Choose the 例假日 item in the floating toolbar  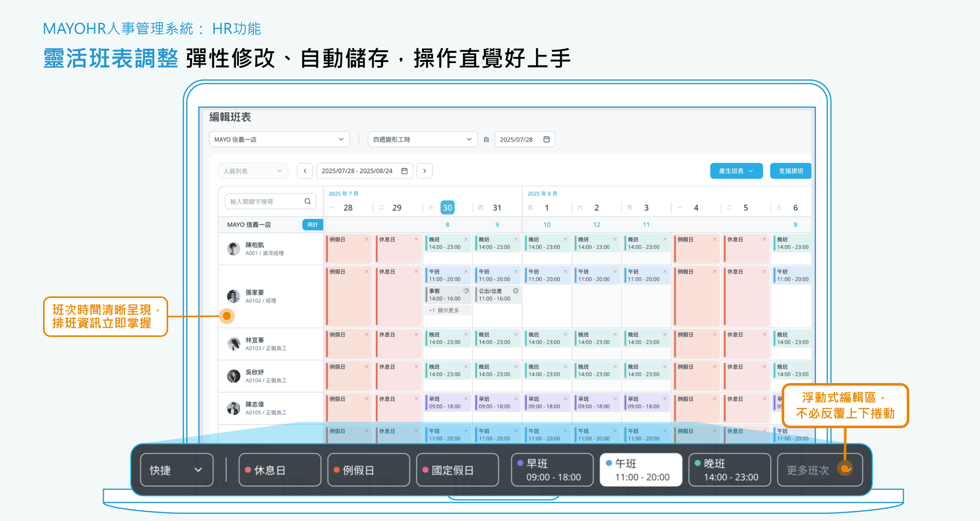(368, 469)
